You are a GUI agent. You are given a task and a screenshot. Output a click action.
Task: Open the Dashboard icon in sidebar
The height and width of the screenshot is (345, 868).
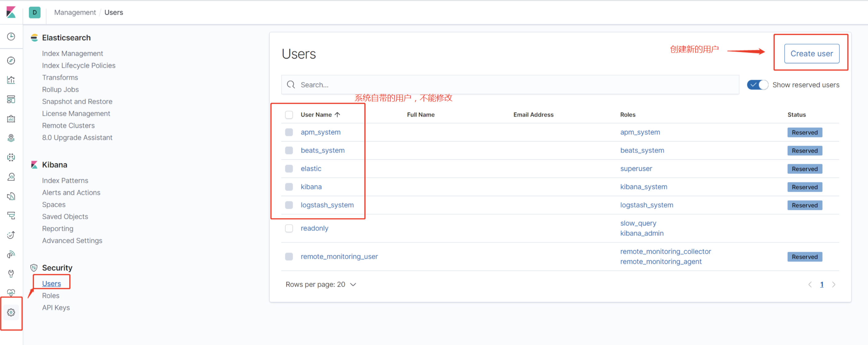pyautogui.click(x=11, y=99)
